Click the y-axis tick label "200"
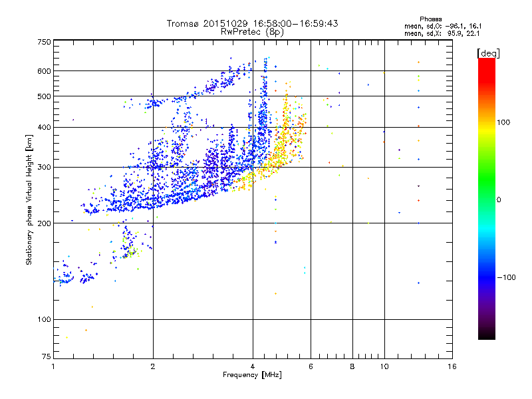 [x=45, y=223]
